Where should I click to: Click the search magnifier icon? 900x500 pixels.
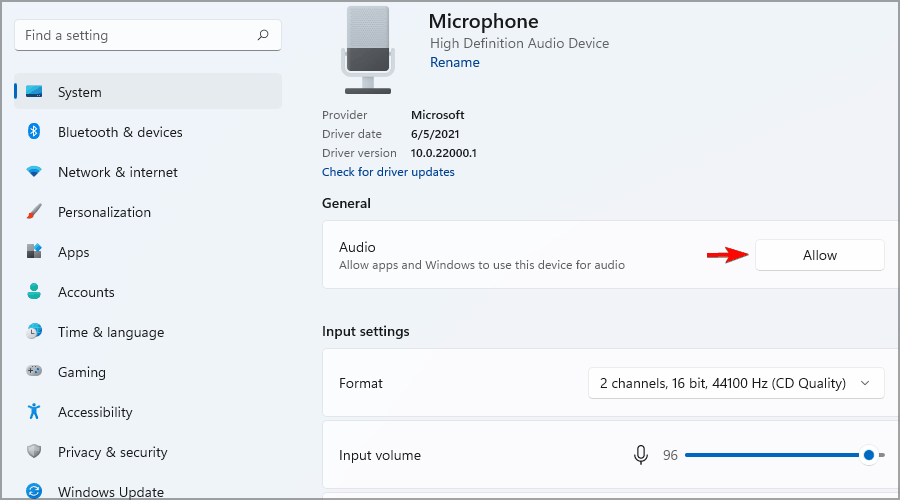click(x=263, y=35)
